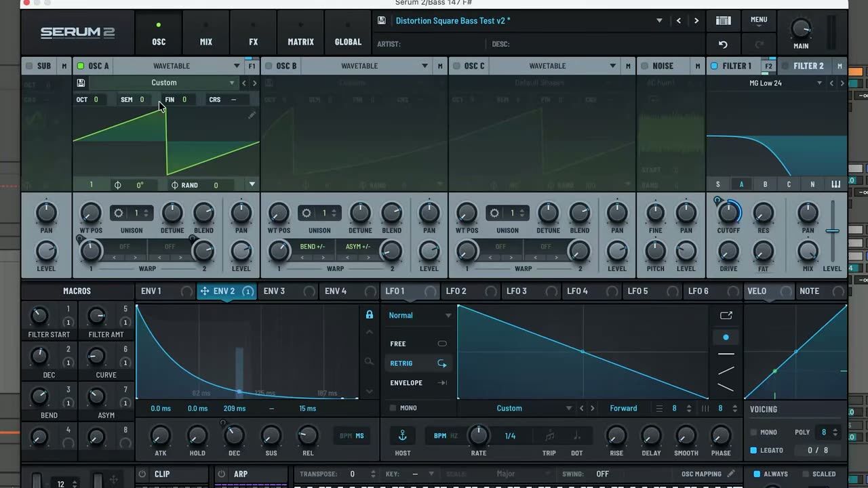Image resolution: width=868 pixels, height=488 pixels.
Task: Enable FILTER 2
Action: (785, 66)
